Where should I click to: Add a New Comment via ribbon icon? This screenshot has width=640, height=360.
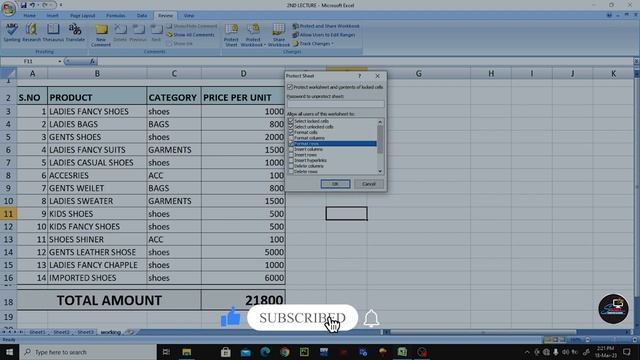(x=101, y=35)
